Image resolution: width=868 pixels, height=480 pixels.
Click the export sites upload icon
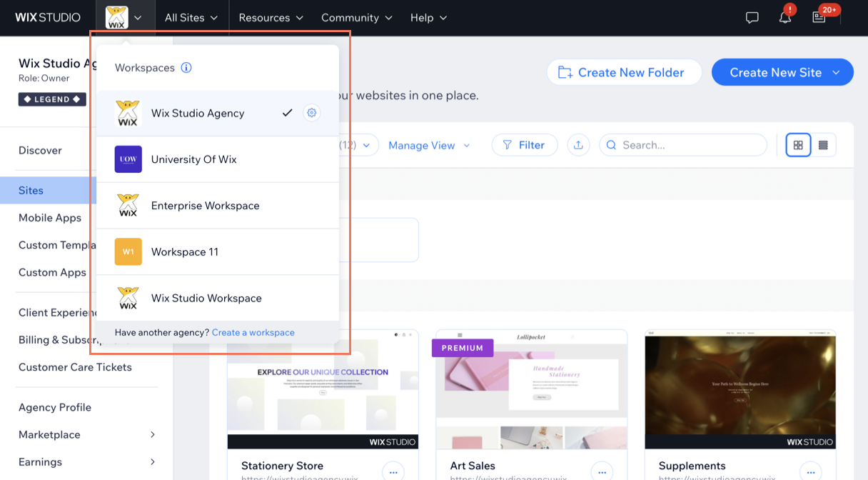point(578,145)
